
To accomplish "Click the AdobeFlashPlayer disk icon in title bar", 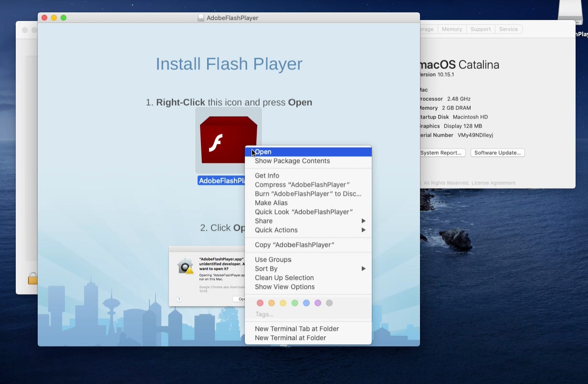I will tap(201, 18).
